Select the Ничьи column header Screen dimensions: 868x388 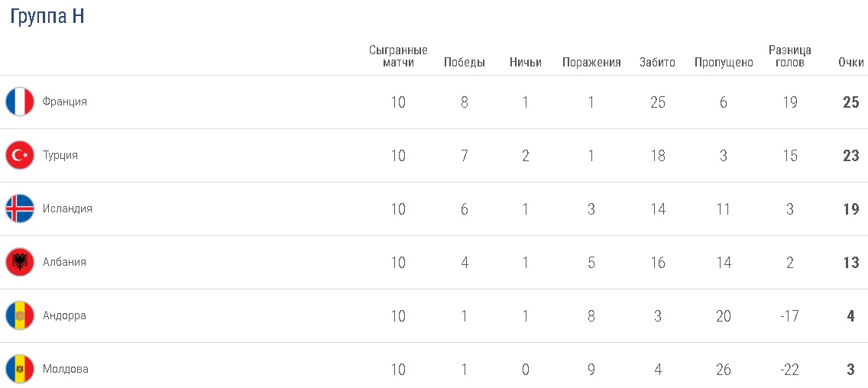526,63
